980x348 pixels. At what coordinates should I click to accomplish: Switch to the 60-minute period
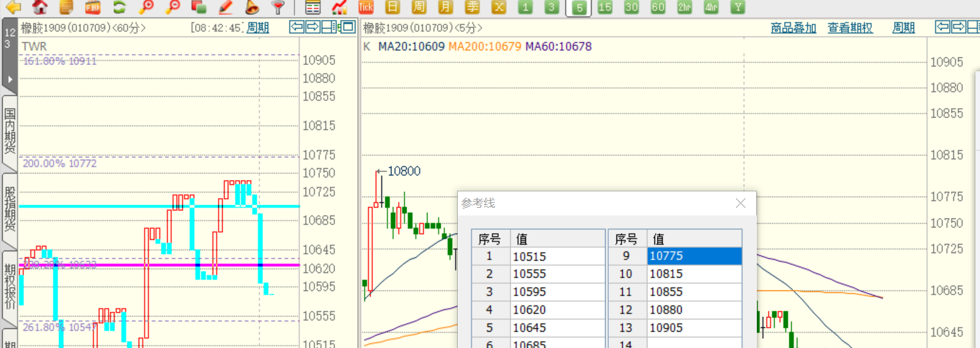tap(658, 8)
